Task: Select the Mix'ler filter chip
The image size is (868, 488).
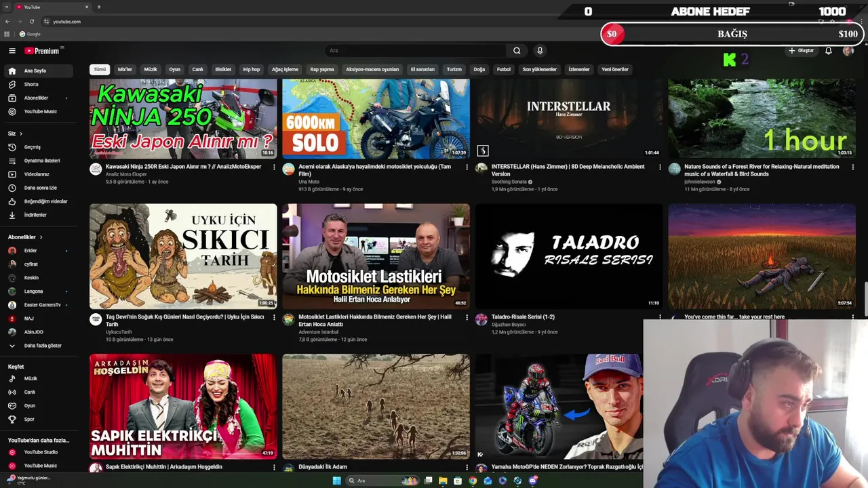Action: point(125,69)
